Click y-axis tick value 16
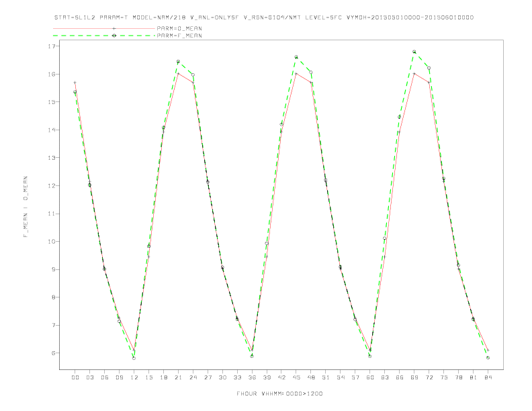The image size is (532, 411). (52, 74)
